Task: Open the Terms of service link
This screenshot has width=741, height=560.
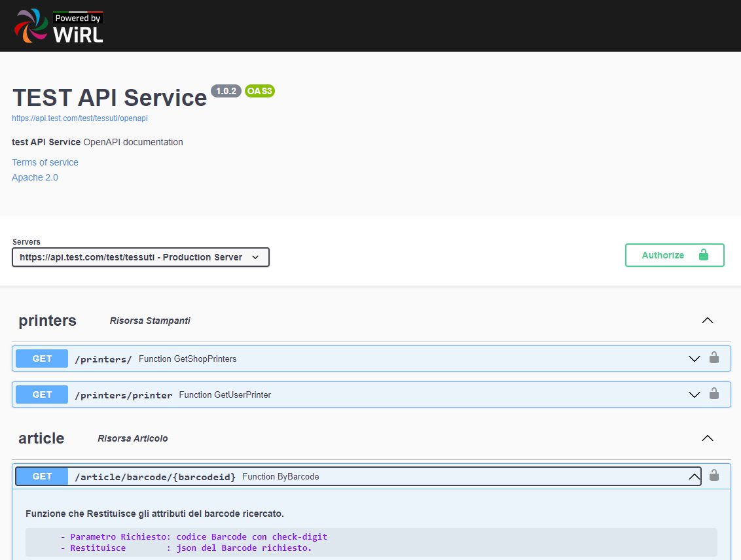Action: click(45, 162)
